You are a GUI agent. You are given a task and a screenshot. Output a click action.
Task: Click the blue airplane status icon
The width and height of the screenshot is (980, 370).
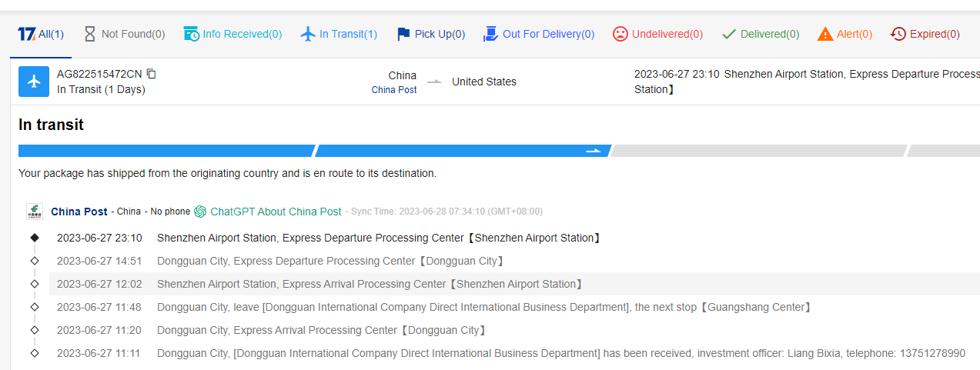(x=34, y=82)
